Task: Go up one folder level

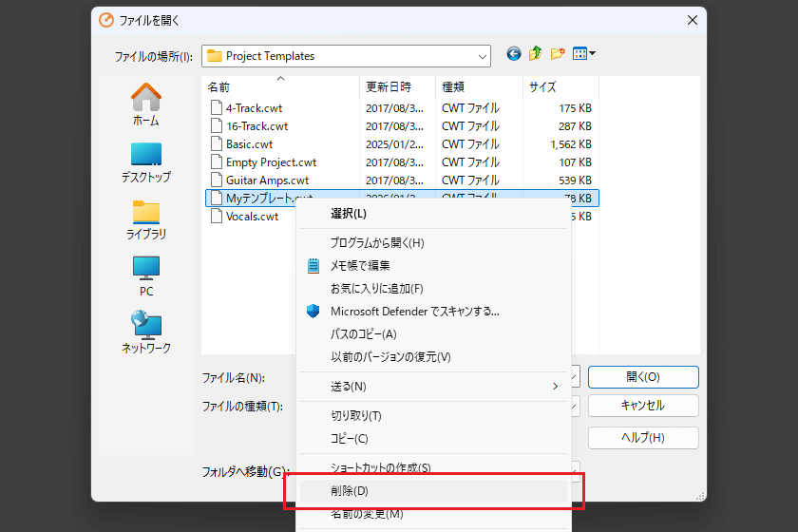Action: [x=536, y=54]
